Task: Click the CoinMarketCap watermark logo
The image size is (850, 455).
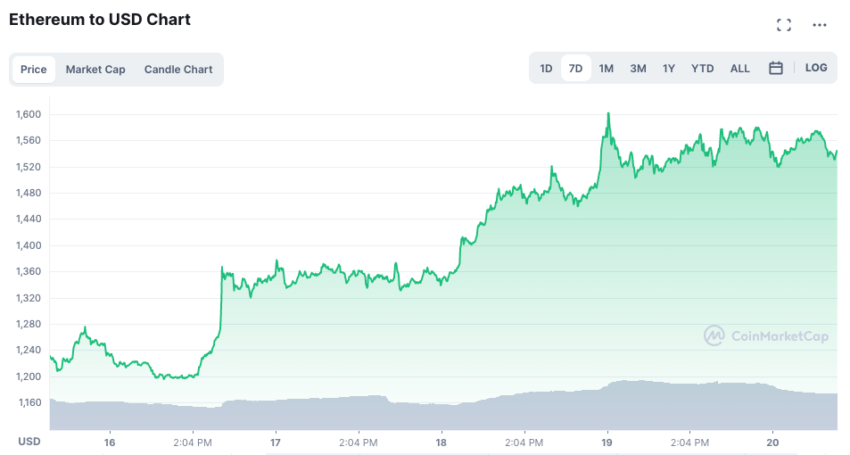Action: (x=766, y=336)
